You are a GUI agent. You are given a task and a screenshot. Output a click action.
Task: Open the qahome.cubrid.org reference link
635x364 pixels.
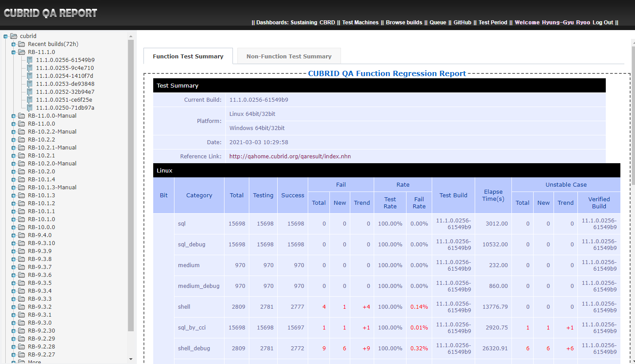[290, 157]
